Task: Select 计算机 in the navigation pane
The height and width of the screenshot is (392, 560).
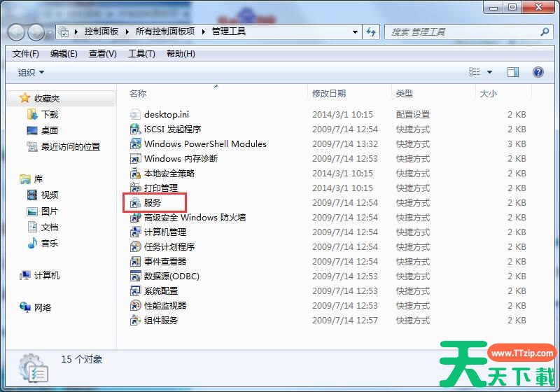Action: point(47,276)
